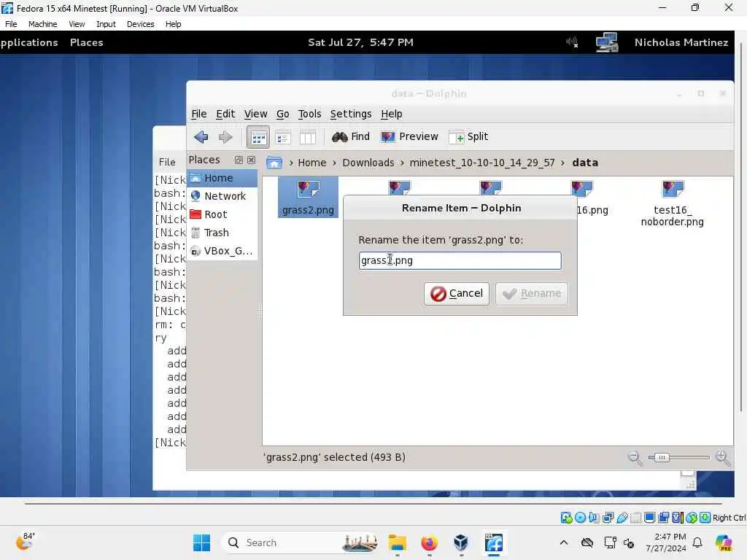Click the '(493 B)' selection status text
This screenshot has width=747, height=560.
(x=387, y=457)
